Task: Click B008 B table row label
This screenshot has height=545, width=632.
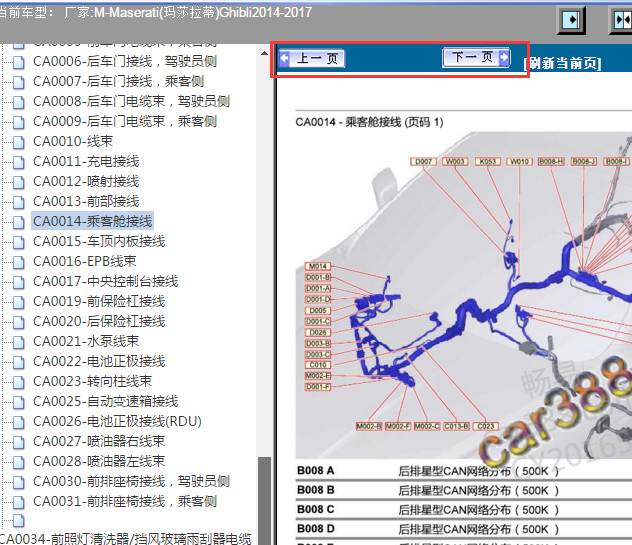Action: pos(316,490)
